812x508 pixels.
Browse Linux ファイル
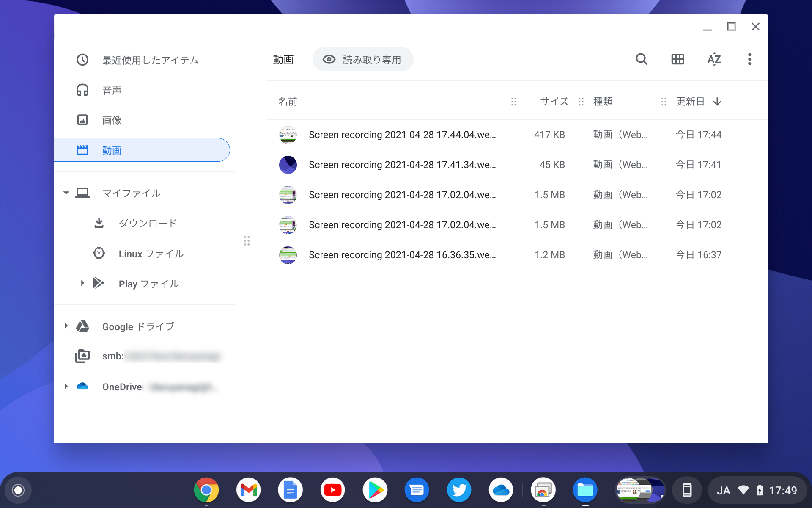point(151,254)
